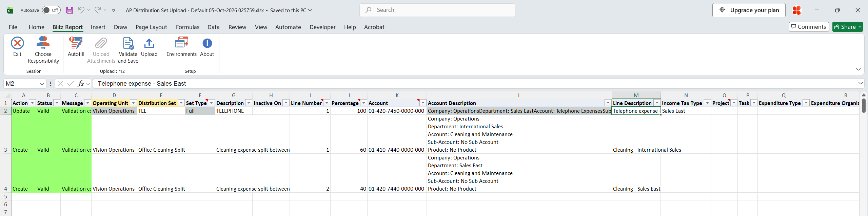The image size is (868, 216).
Task: Click the Undo arrow
Action: [81, 10]
